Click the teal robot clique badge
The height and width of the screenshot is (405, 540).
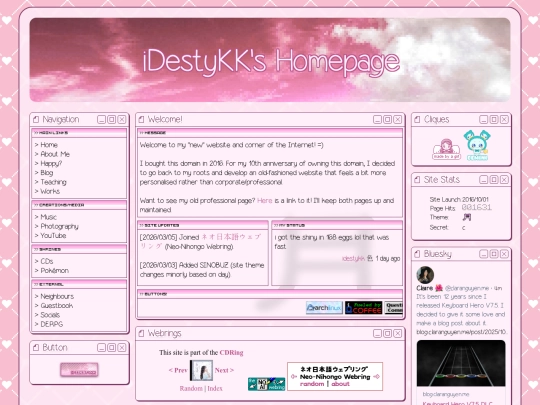click(477, 145)
